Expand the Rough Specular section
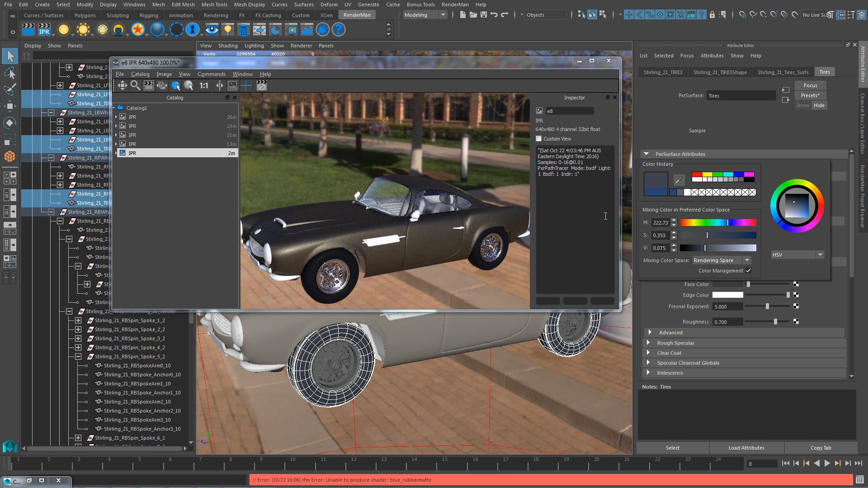The height and width of the screenshot is (488, 868). click(x=648, y=343)
